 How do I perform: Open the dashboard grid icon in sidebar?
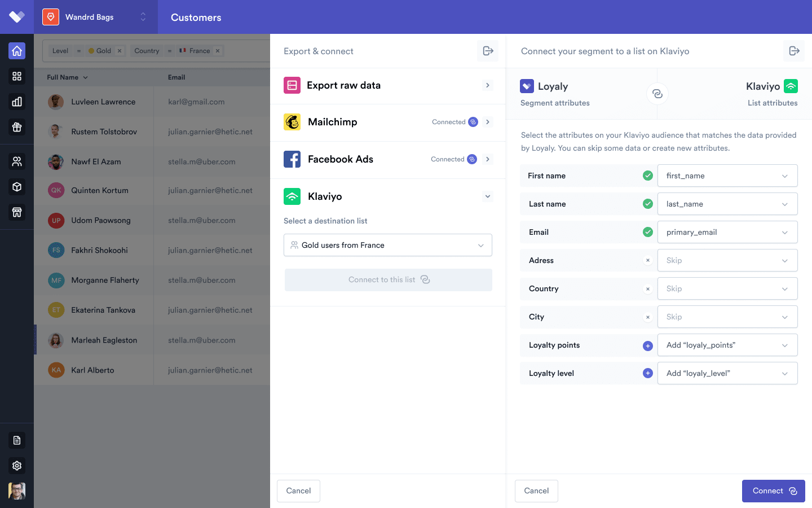coord(17,76)
